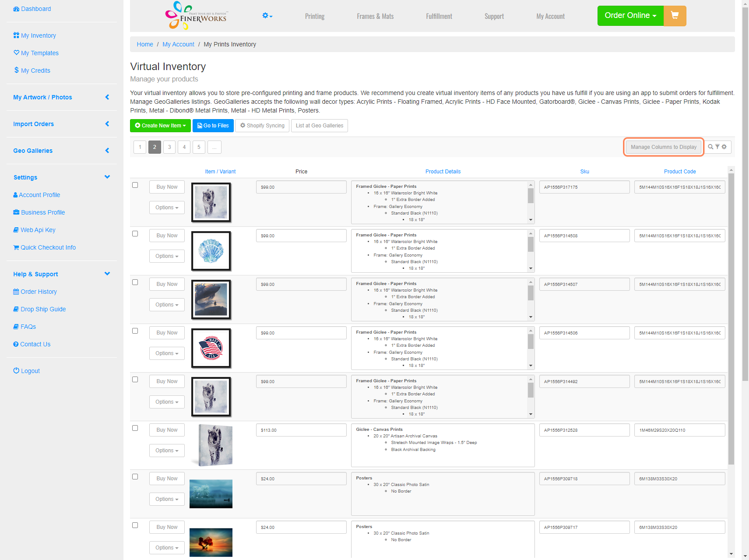This screenshot has width=749, height=560.
Task: Click the search icon beside Manage Columns
Action: [710, 147]
